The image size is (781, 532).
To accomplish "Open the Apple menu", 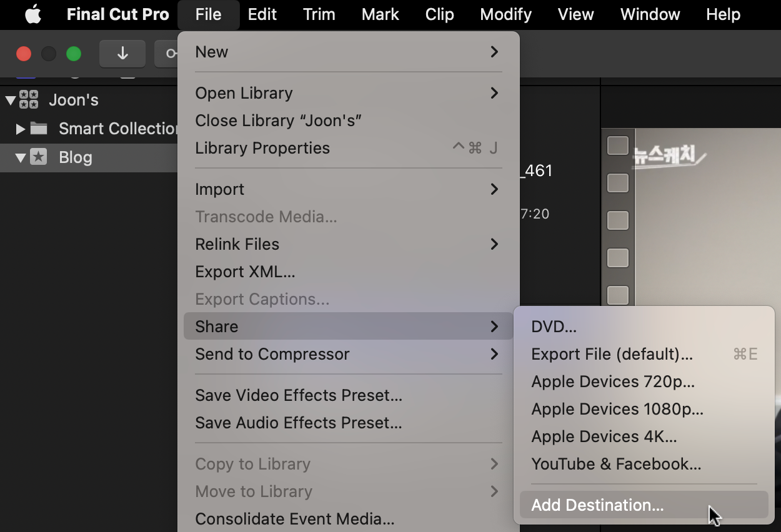I will [x=32, y=14].
